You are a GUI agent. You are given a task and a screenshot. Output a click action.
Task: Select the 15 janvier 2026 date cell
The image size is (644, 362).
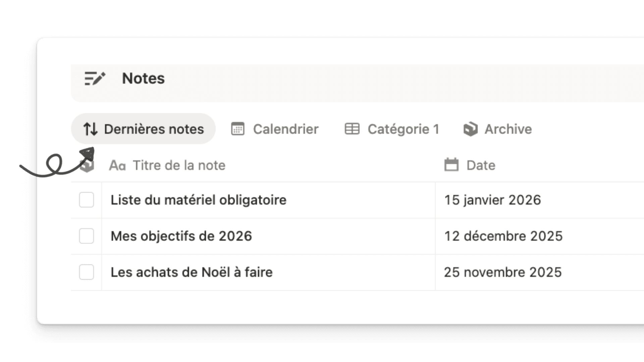tap(493, 200)
